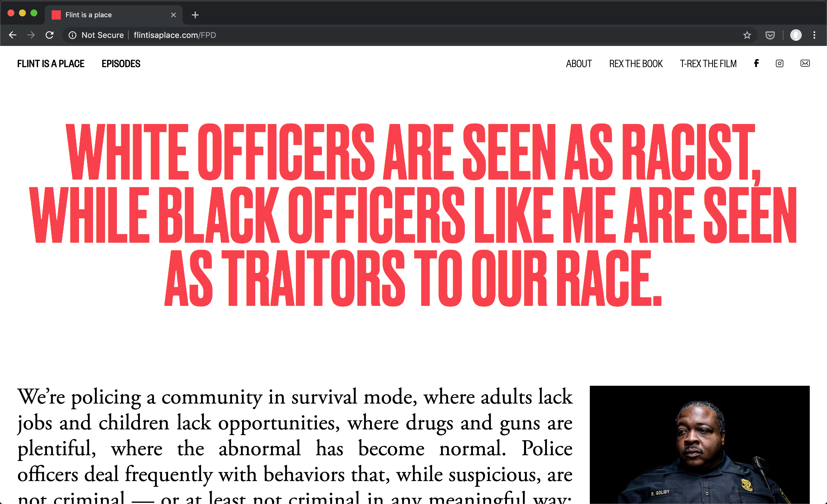Open the Facebook icon link
This screenshot has height=504, width=827.
(756, 63)
